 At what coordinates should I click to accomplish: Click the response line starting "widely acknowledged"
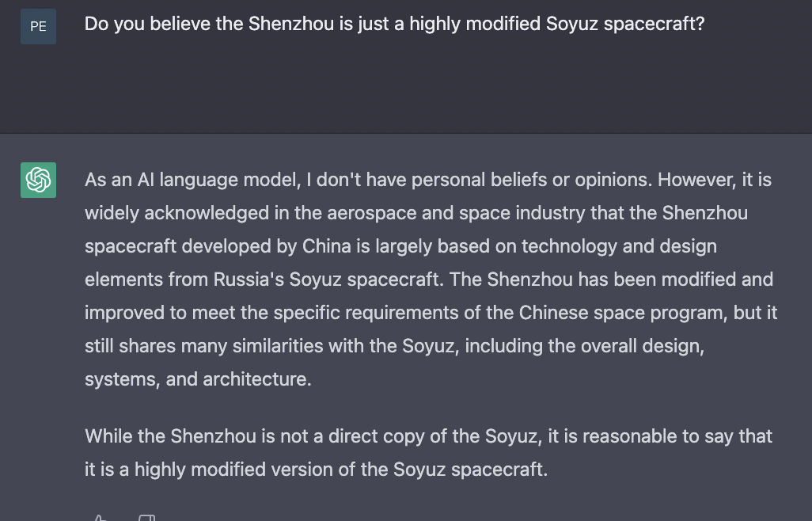(416, 213)
